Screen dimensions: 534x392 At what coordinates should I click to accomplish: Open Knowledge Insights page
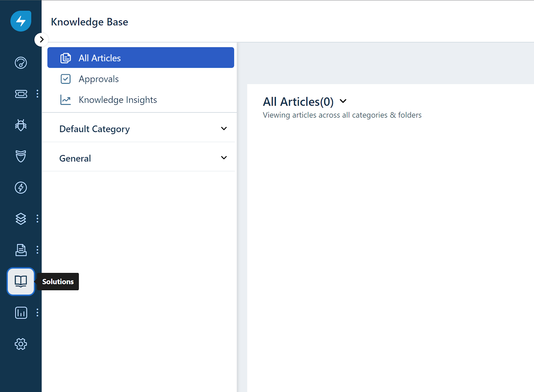coord(117,100)
